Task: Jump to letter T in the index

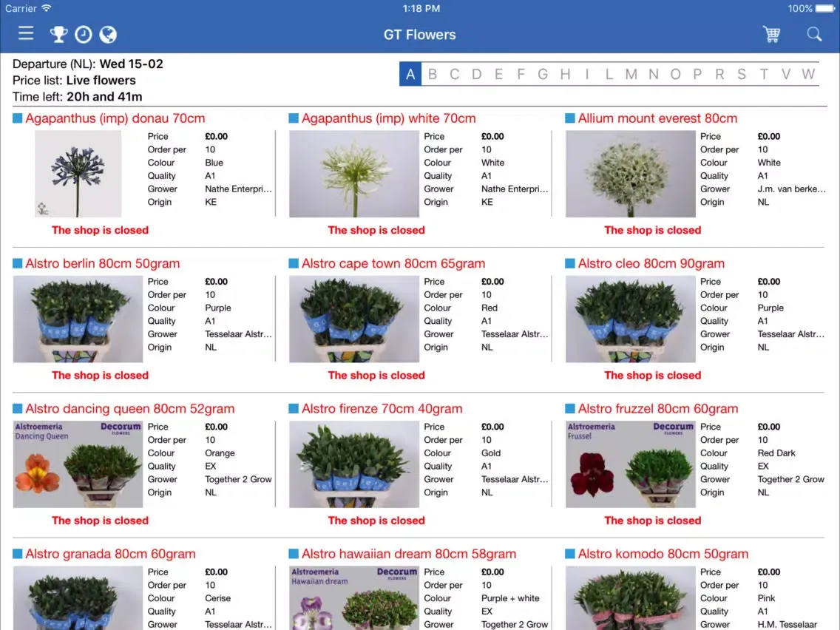Action: pyautogui.click(x=764, y=74)
